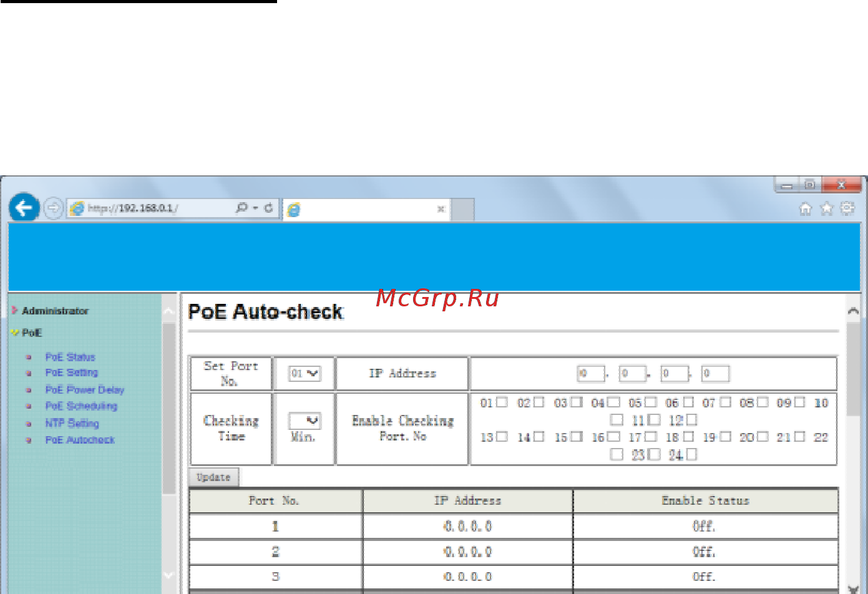Click the main page scroll-up arrow
The width and height of the screenshot is (868, 594).
pos(853,311)
